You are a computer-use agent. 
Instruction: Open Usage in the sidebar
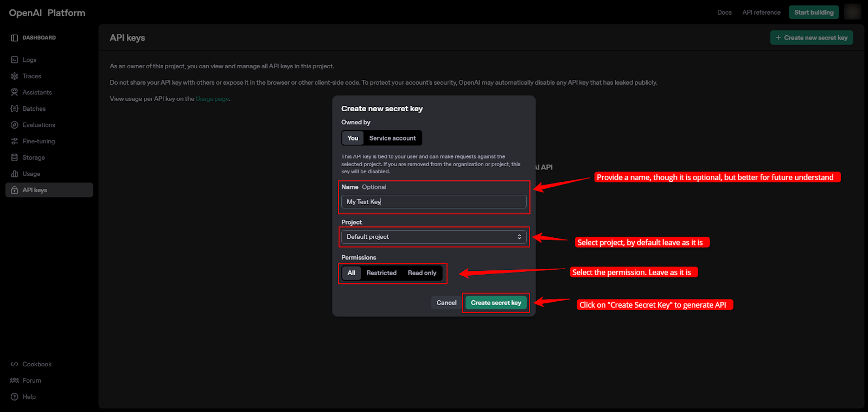[x=49, y=174]
